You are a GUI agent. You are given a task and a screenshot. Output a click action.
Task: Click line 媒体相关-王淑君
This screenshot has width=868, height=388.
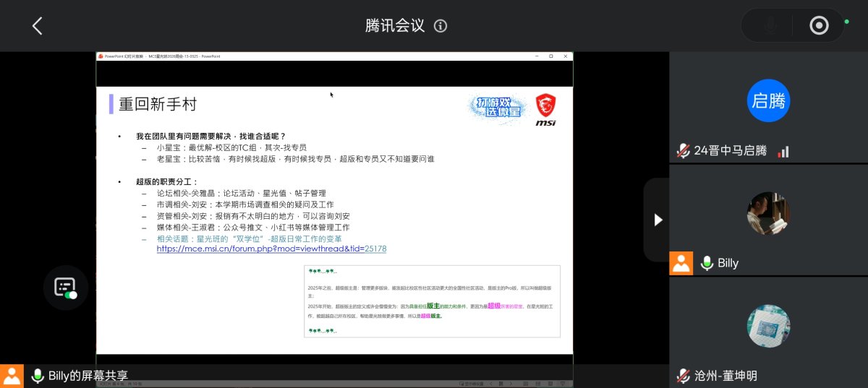click(253, 227)
